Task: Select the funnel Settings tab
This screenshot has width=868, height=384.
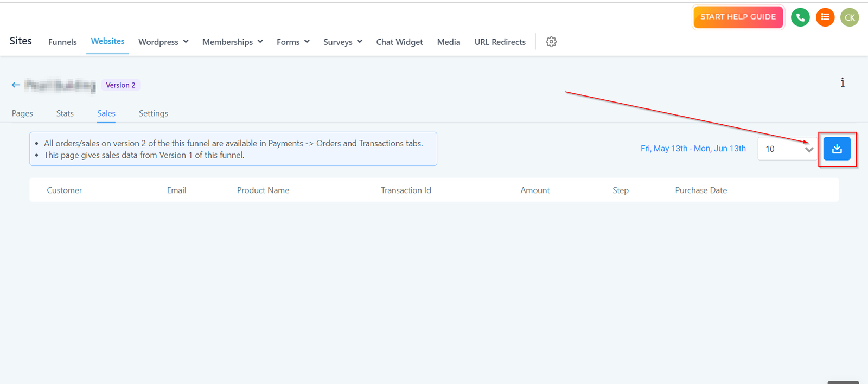Action: click(x=154, y=113)
